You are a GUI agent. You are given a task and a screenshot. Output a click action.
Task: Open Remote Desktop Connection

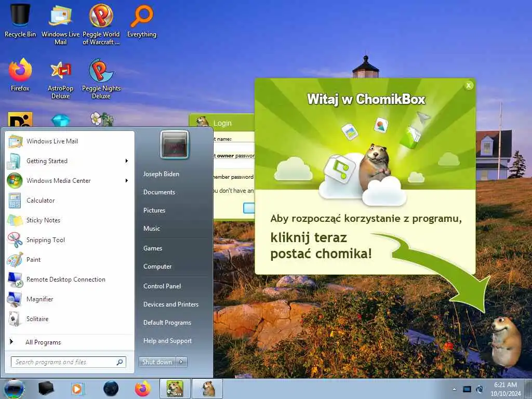click(70, 279)
